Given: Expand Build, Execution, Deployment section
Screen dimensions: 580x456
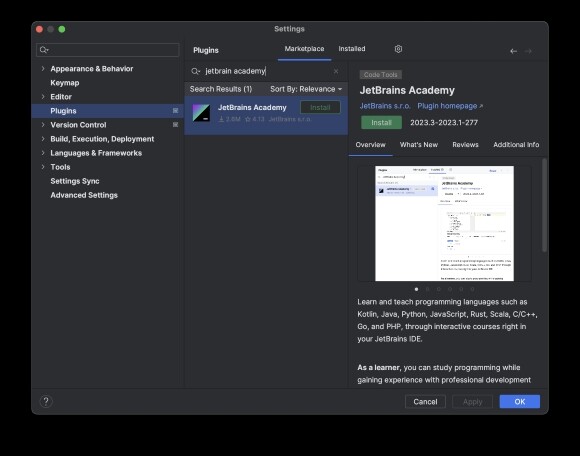Looking at the screenshot, I should (43, 139).
